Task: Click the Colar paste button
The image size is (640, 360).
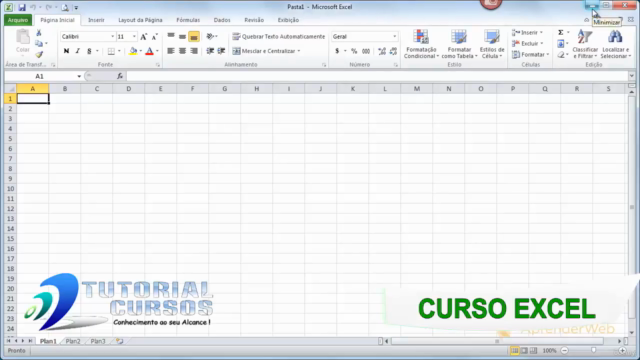Action: [23, 42]
